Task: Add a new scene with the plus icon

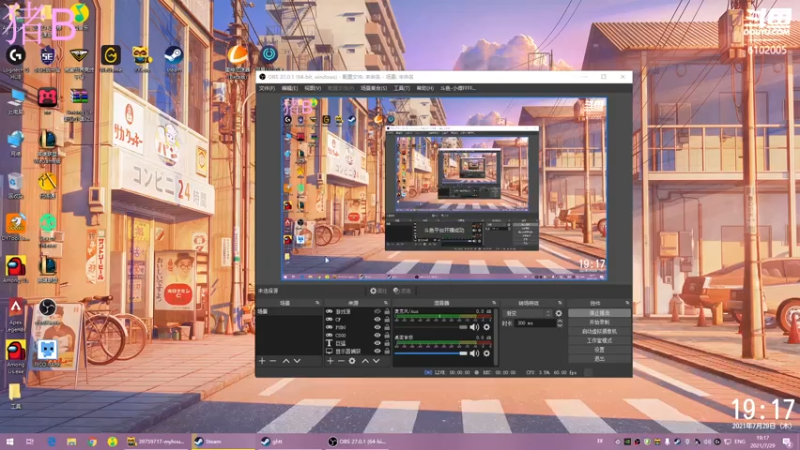Action: pyautogui.click(x=262, y=361)
